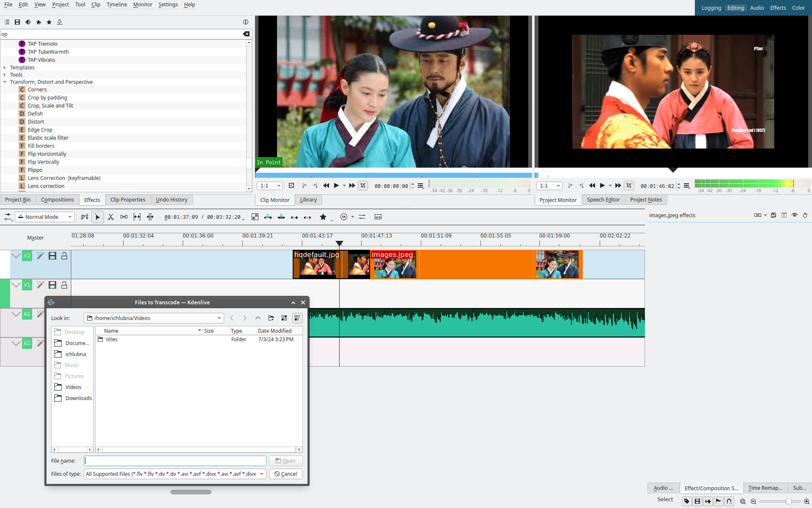
Task: Expand the Templates effect category
Action: tap(5, 68)
